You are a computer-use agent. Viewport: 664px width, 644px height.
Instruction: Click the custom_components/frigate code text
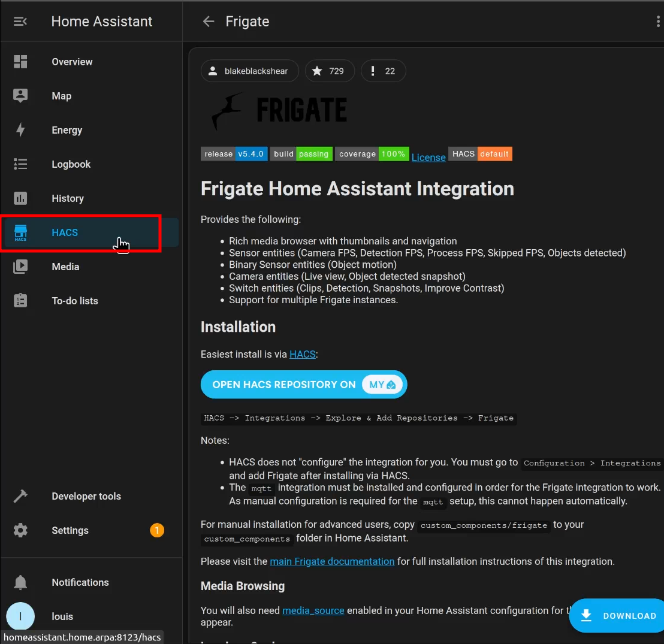click(484, 525)
